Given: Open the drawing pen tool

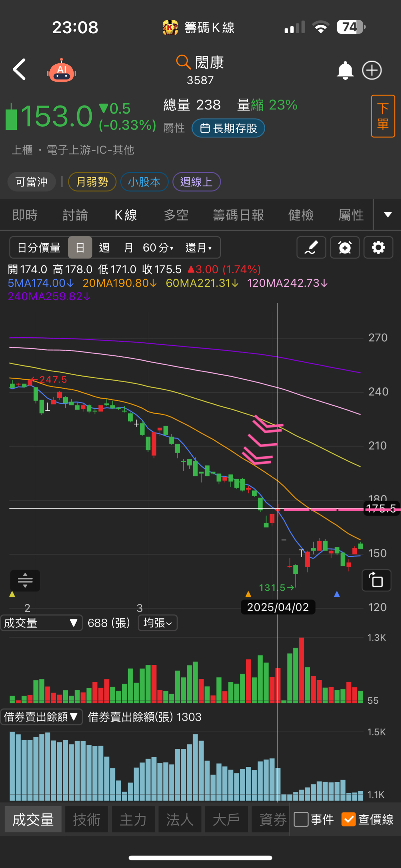Looking at the screenshot, I should click(x=311, y=248).
